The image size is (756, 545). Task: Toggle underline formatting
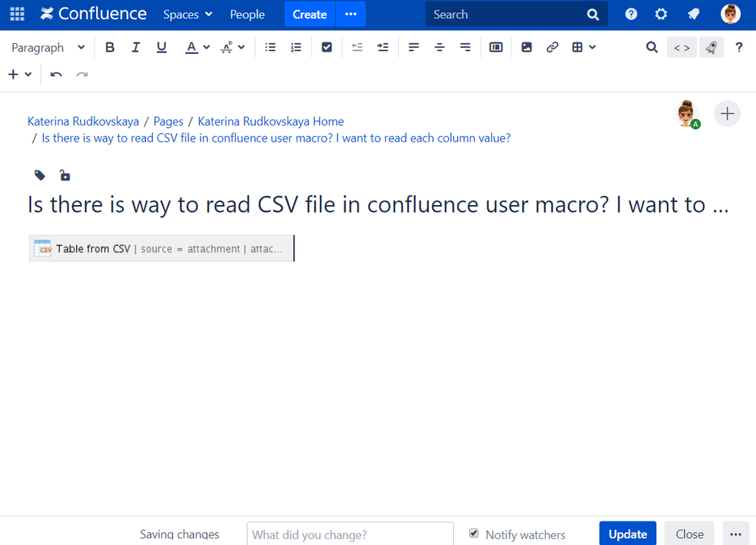(161, 47)
